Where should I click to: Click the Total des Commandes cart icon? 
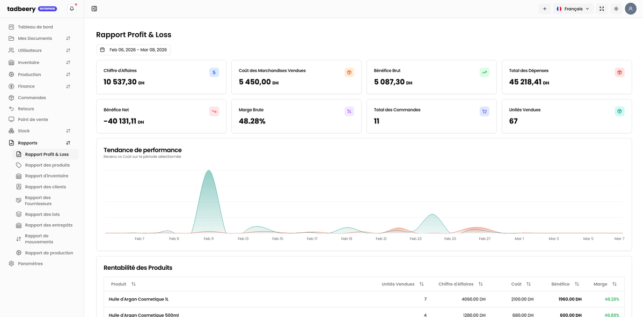click(x=484, y=112)
